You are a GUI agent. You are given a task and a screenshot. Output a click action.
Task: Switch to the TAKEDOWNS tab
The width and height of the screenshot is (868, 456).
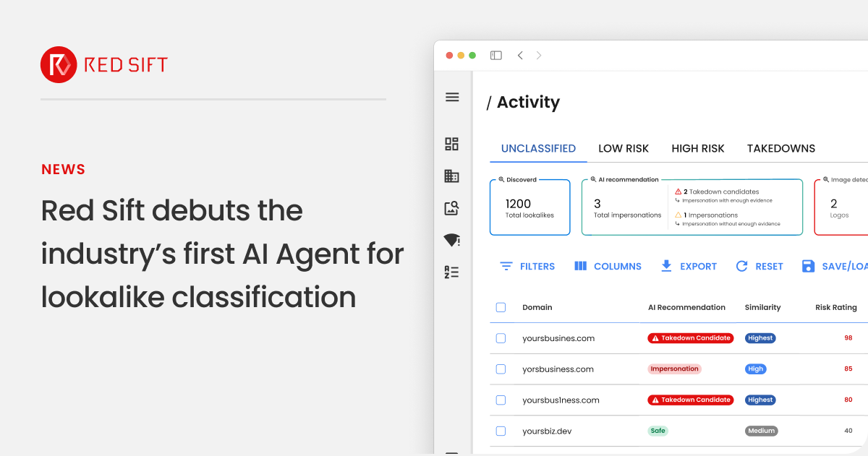pyautogui.click(x=781, y=148)
